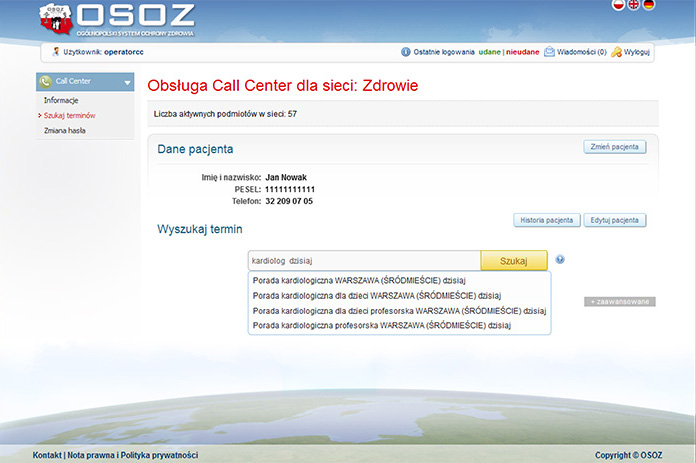
Task: Click PESEL value 11111111111
Action: pos(290,190)
